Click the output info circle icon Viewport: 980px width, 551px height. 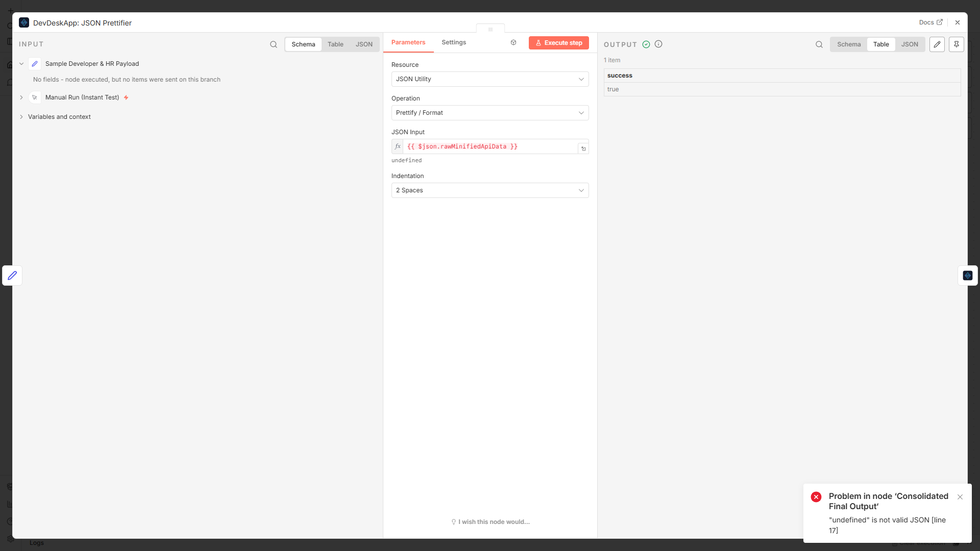[x=658, y=44]
